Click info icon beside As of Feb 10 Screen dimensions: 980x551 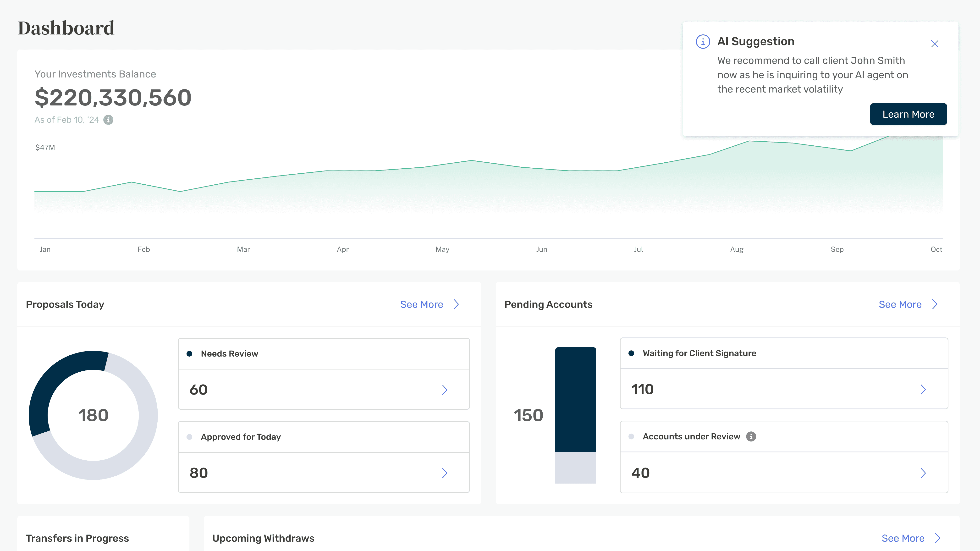click(x=108, y=120)
